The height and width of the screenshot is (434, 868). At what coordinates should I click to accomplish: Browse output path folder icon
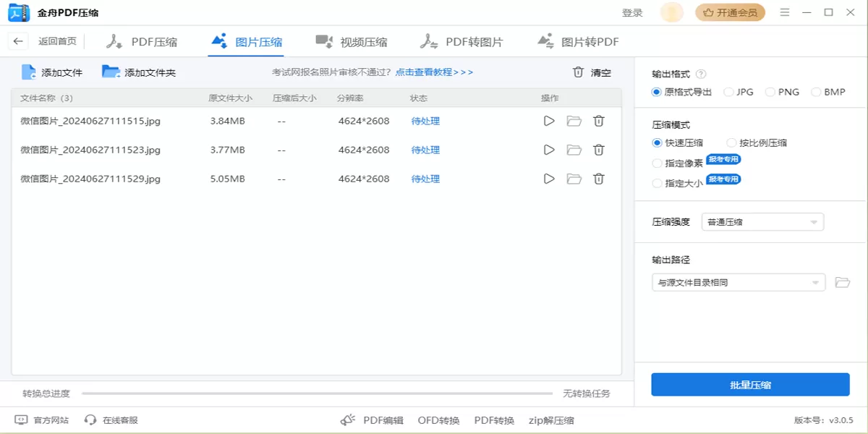coord(842,282)
